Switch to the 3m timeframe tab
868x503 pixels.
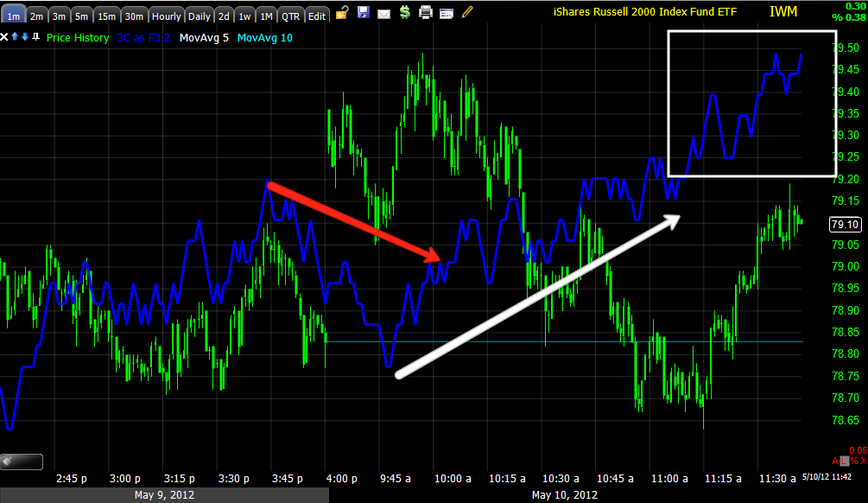(59, 16)
